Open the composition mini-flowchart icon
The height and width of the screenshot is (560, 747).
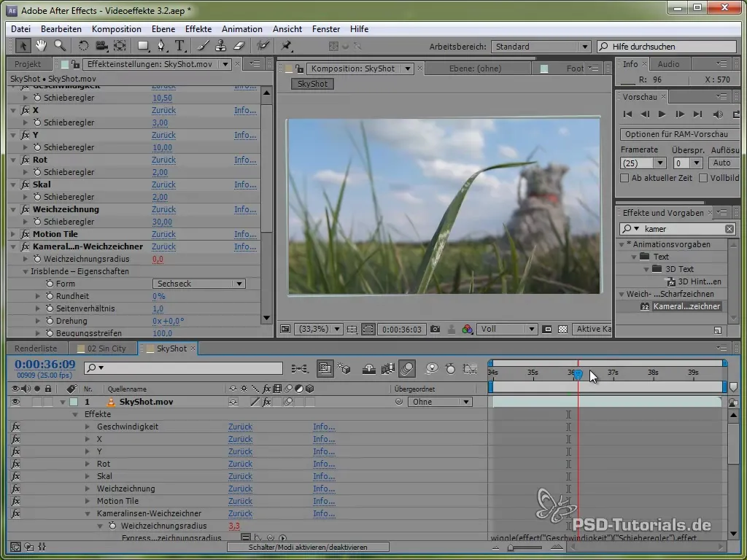pyautogui.click(x=300, y=368)
